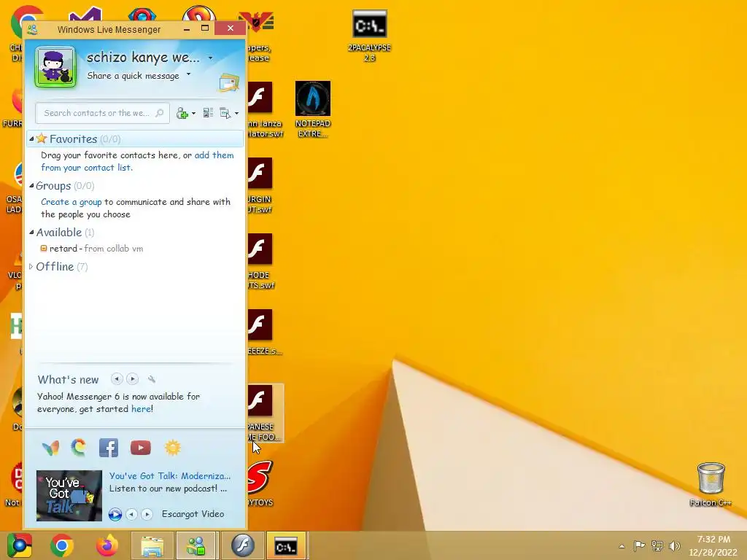
Task: Open Firefox from the taskbar
Action: click(x=107, y=545)
